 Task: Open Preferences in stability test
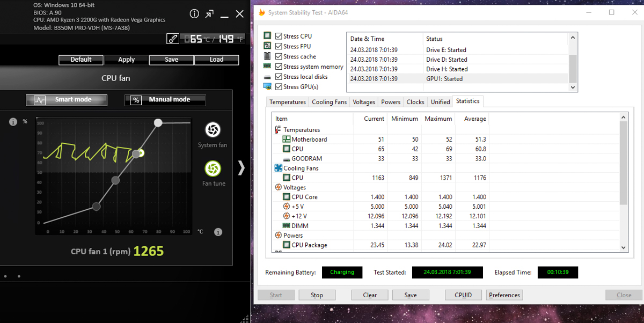(504, 295)
